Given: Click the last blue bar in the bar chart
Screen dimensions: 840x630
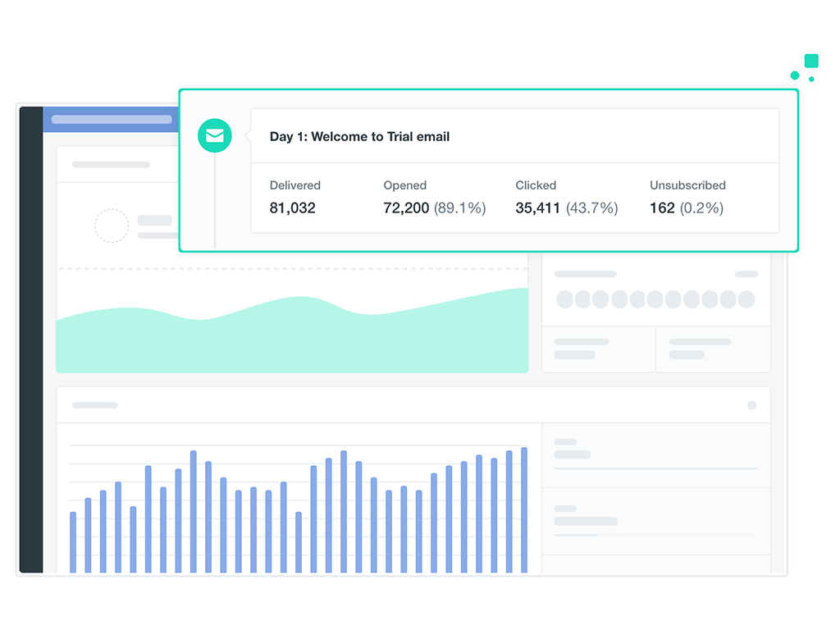Looking at the screenshot, I should (524, 509).
